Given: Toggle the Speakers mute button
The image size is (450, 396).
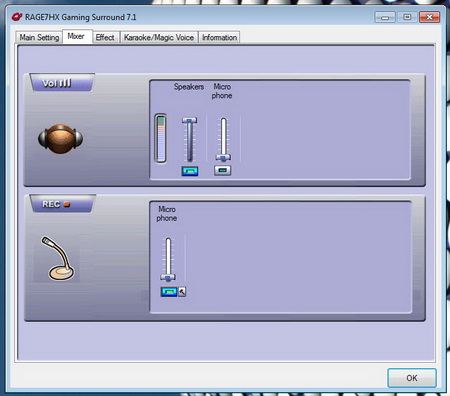Looking at the screenshot, I should click(190, 171).
